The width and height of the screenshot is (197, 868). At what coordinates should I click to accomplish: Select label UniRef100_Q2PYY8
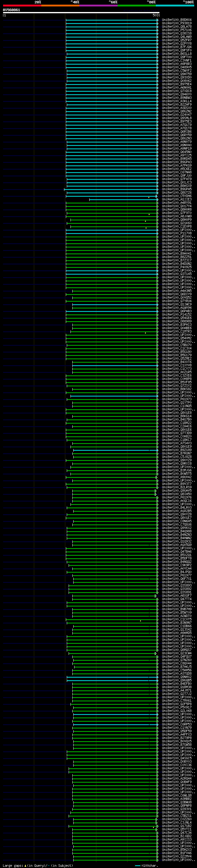coord(177,43)
